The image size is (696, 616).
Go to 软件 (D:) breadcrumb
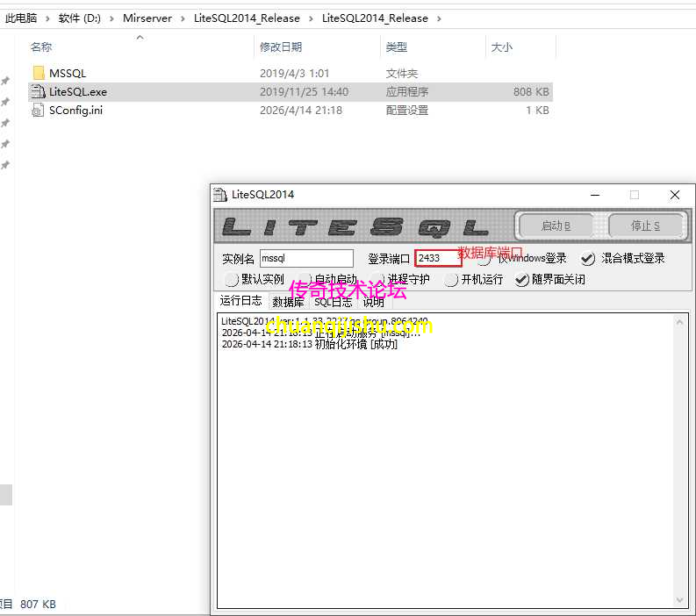[80, 18]
